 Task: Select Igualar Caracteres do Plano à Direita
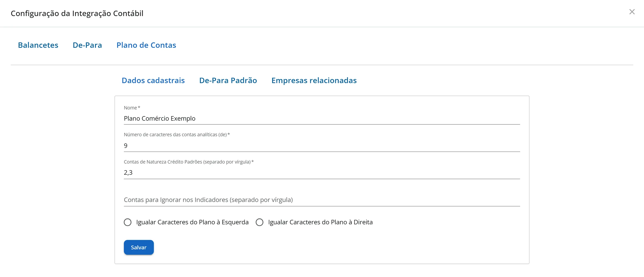tap(259, 222)
